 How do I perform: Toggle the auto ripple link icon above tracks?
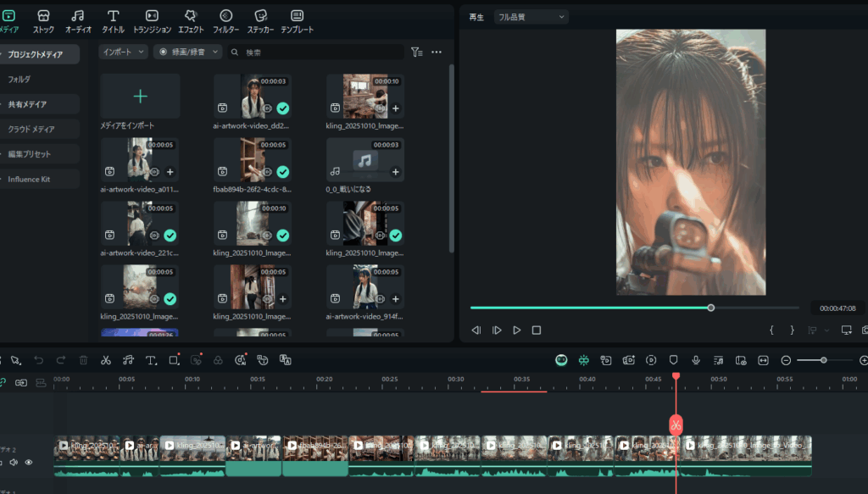coord(3,382)
